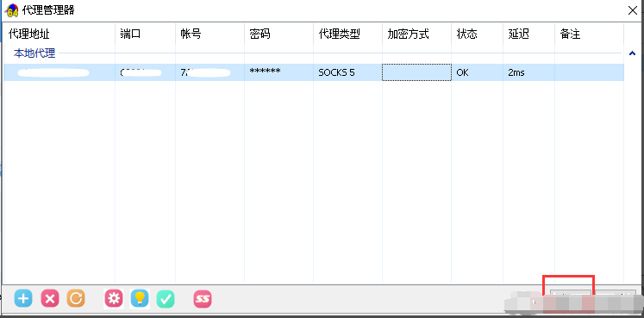Click the red X delete proxy icon
Image resolution: width=644 pixels, height=318 pixels.
[50, 298]
